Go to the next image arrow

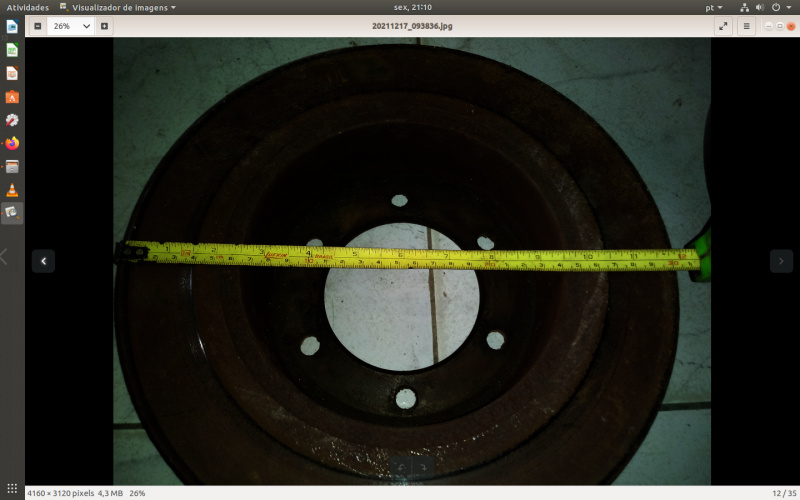pyautogui.click(x=781, y=261)
